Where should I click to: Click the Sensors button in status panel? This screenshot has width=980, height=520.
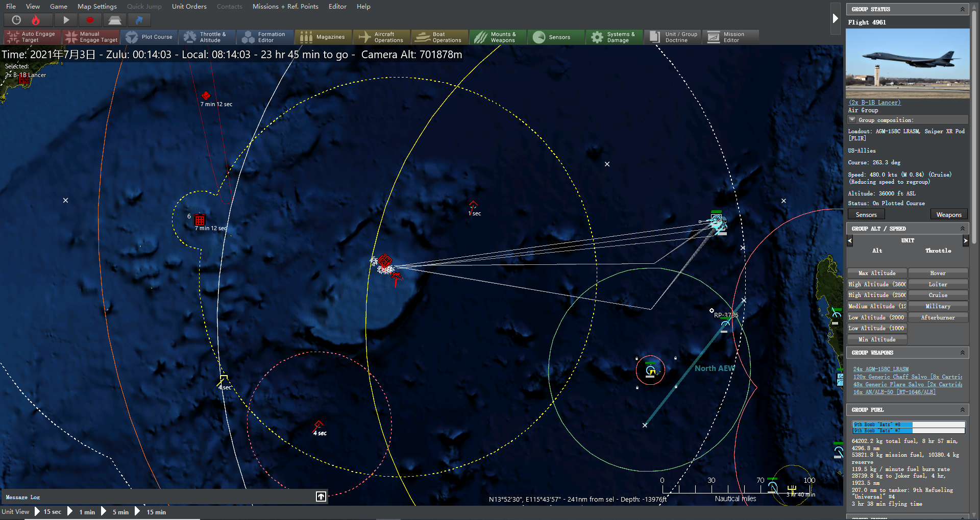[866, 215]
